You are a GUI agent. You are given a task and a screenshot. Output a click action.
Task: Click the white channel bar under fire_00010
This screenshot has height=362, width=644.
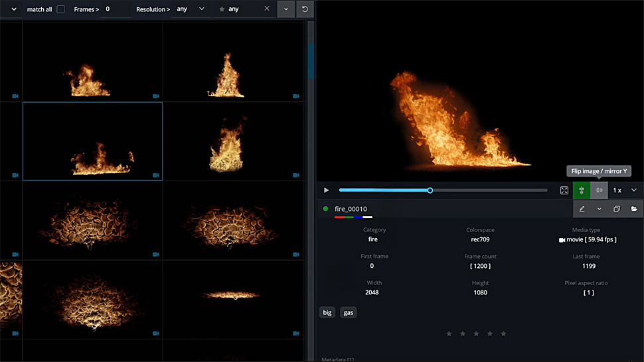click(368, 217)
